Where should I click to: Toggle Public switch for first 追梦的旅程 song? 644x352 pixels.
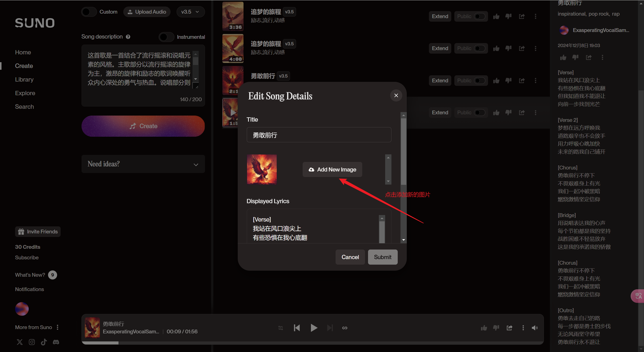(x=479, y=16)
